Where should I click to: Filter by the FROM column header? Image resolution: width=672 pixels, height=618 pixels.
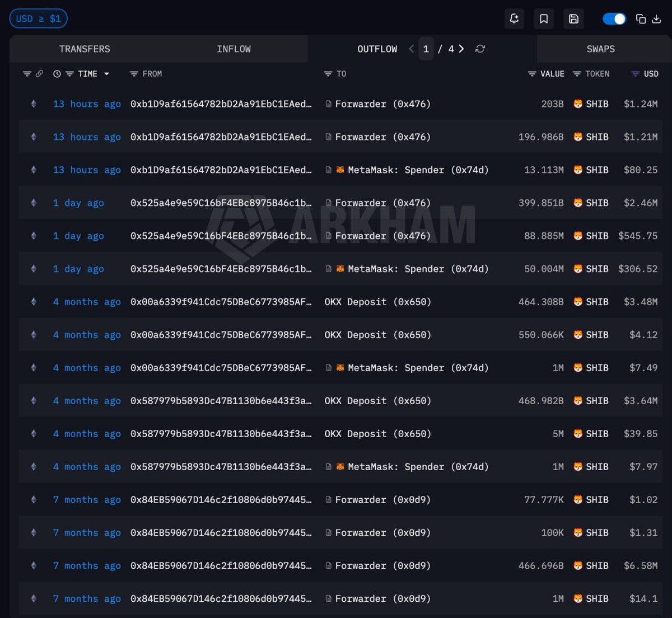146,74
